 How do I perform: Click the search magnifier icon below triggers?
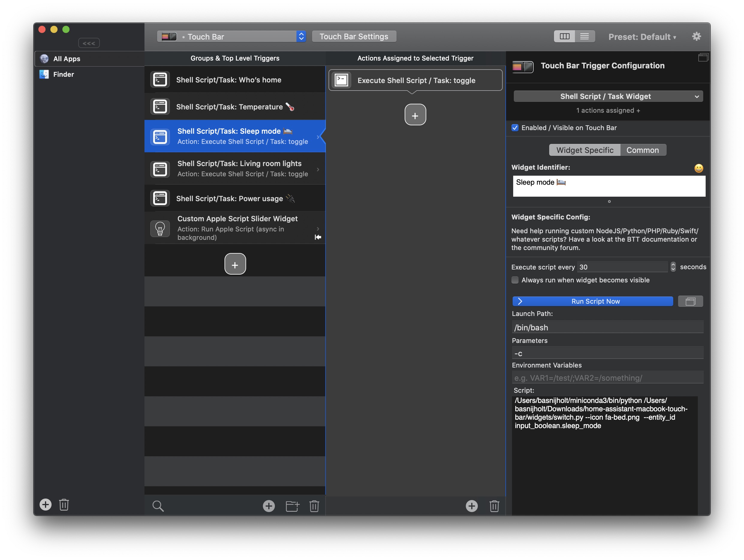pyautogui.click(x=158, y=505)
